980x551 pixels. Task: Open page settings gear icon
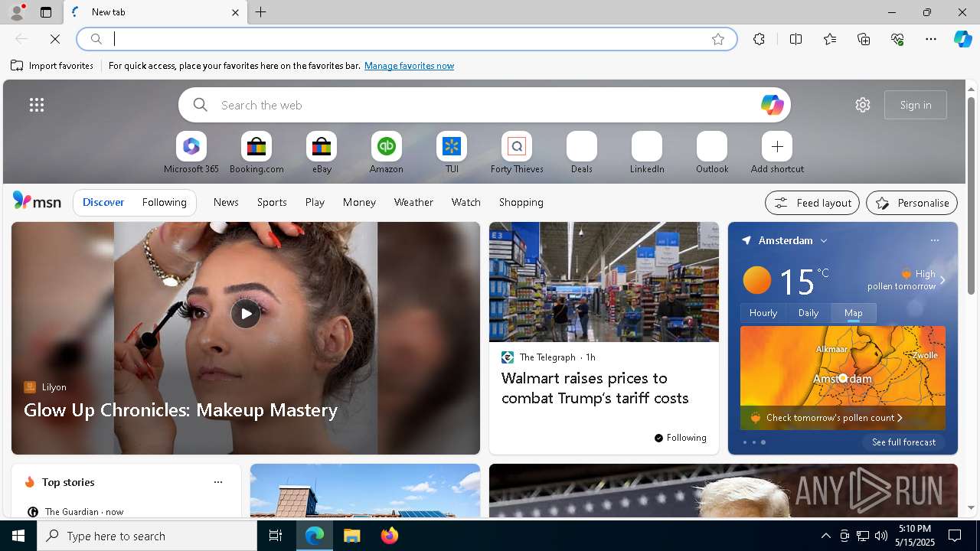tap(863, 105)
